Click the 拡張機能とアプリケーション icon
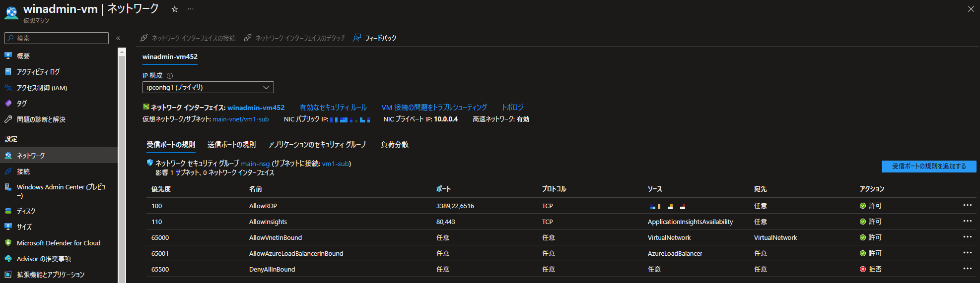 click(8, 275)
